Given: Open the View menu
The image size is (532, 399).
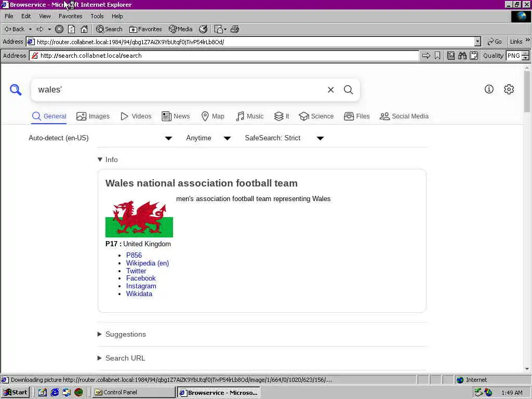Looking at the screenshot, I should pos(45,16).
